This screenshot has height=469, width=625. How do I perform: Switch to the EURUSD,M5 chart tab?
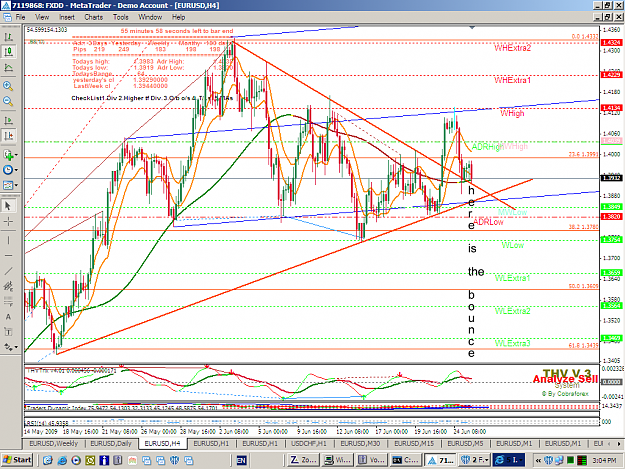coord(465,443)
